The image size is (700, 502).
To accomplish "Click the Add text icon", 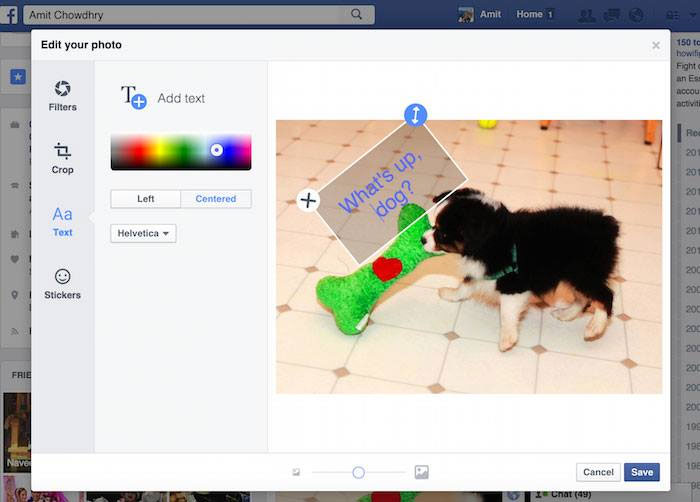I will (134, 97).
